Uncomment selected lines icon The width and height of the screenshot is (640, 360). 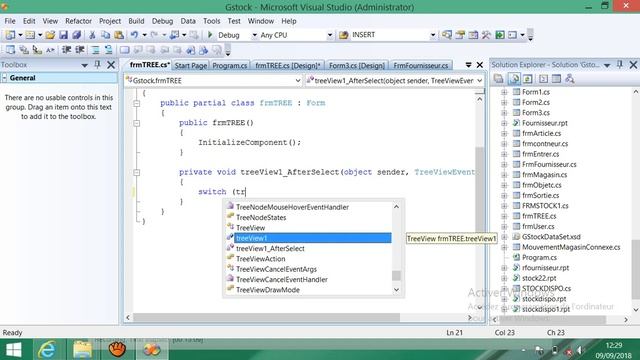pos(109,50)
